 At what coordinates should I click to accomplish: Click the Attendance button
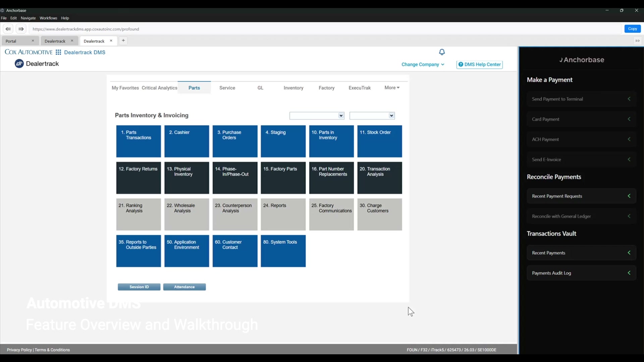point(184,287)
